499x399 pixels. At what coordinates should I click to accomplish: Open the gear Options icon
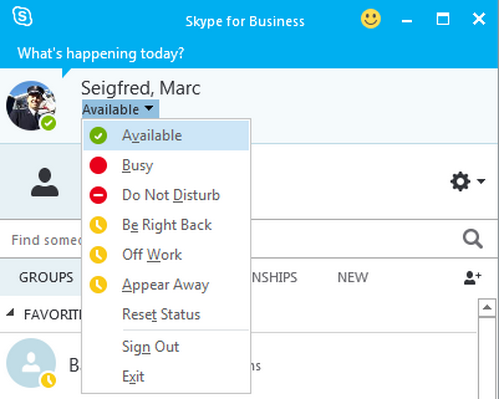pyautogui.click(x=460, y=181)
